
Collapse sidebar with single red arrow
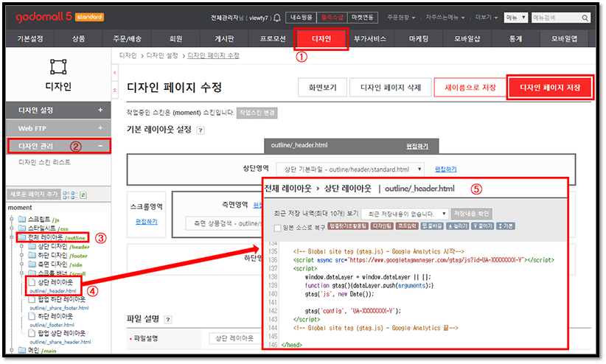115,73
